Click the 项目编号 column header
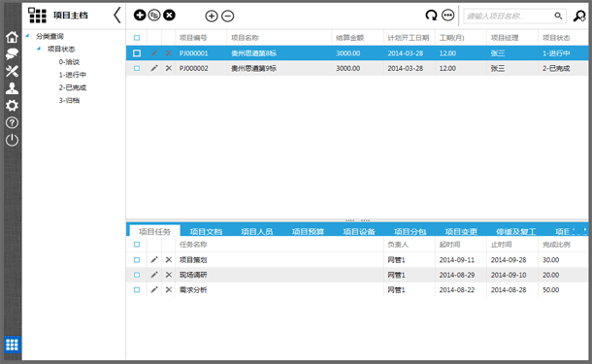The height and width of the screenshot is (364, 592). 193,38
